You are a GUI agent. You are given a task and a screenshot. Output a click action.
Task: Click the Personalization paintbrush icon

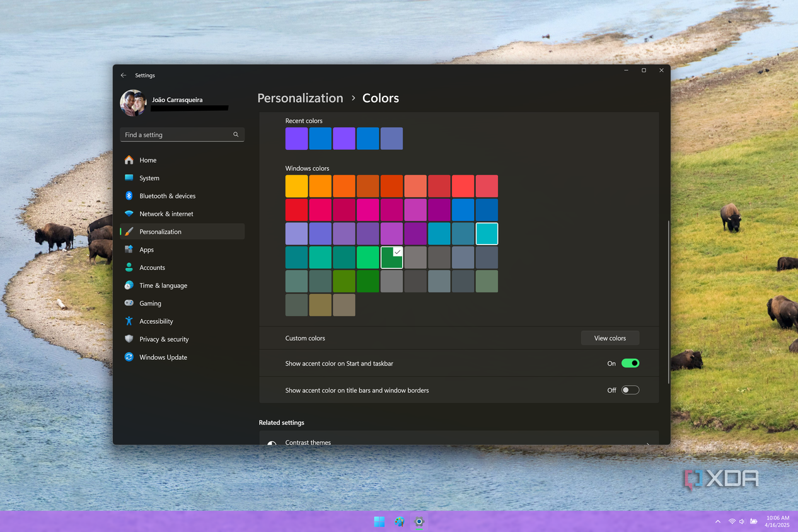coord(129,231)
